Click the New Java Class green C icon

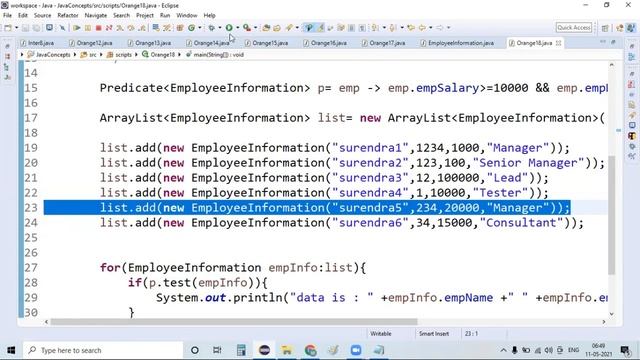click(191, 28)
